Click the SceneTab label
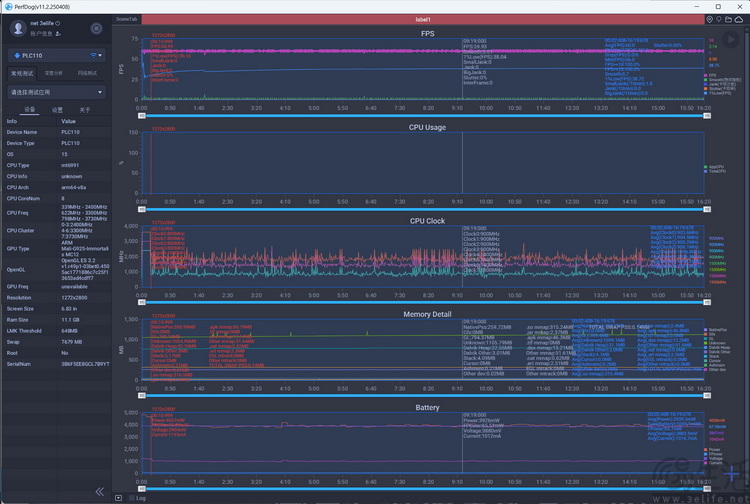Image resolution: width=750 pixels, height=504 pixels. 126,19
